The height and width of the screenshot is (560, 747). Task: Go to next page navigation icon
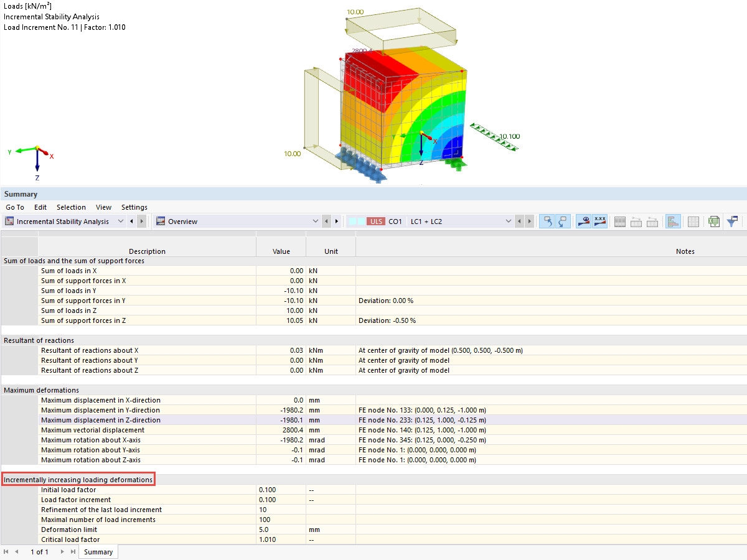click(62, 552)
